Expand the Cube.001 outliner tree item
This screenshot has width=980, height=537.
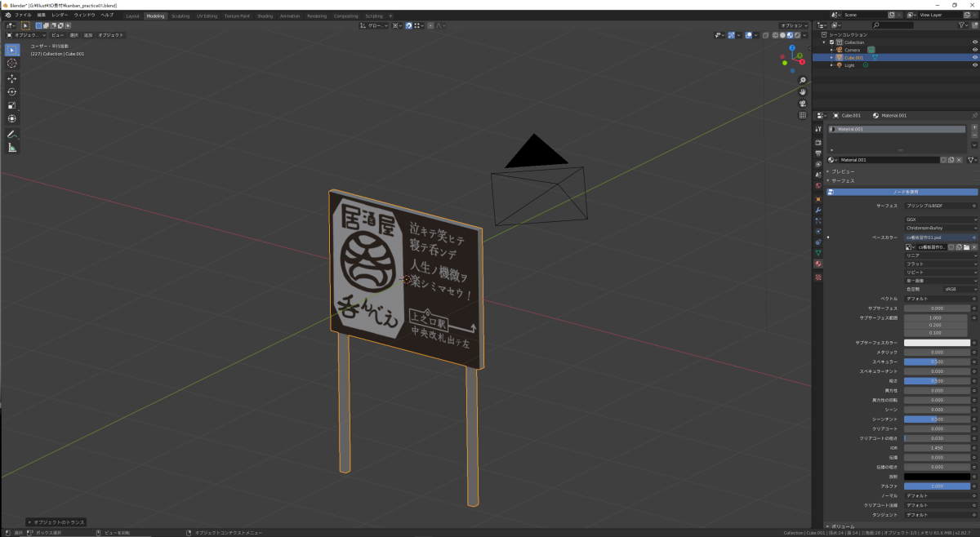tap(832, 58)
